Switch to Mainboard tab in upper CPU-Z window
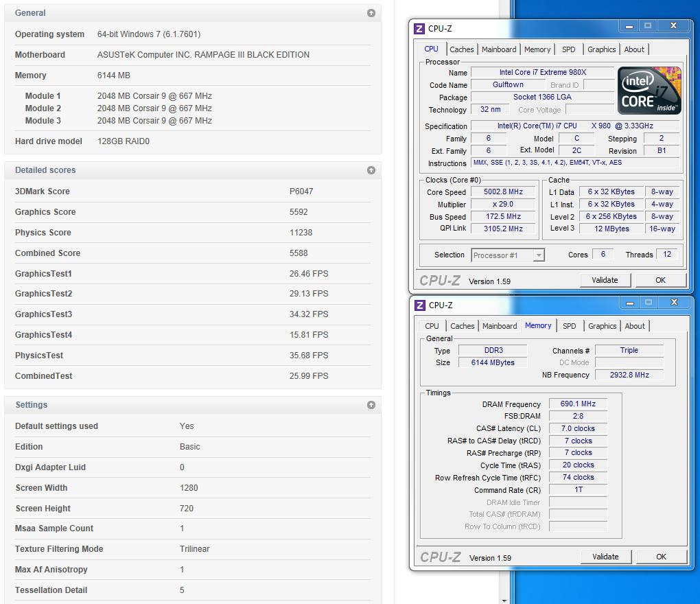The width and height of the screenshot is (700, 604). pos(499,49)
